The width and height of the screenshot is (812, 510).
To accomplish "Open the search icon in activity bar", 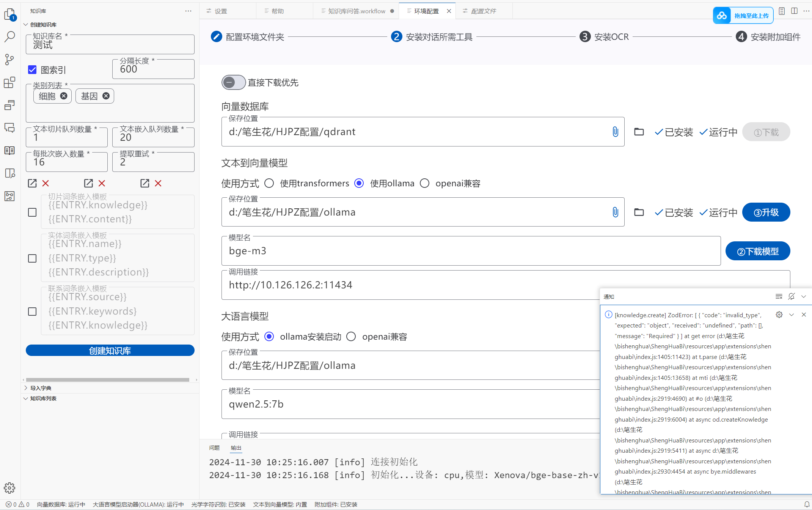I will click(9, 36).
